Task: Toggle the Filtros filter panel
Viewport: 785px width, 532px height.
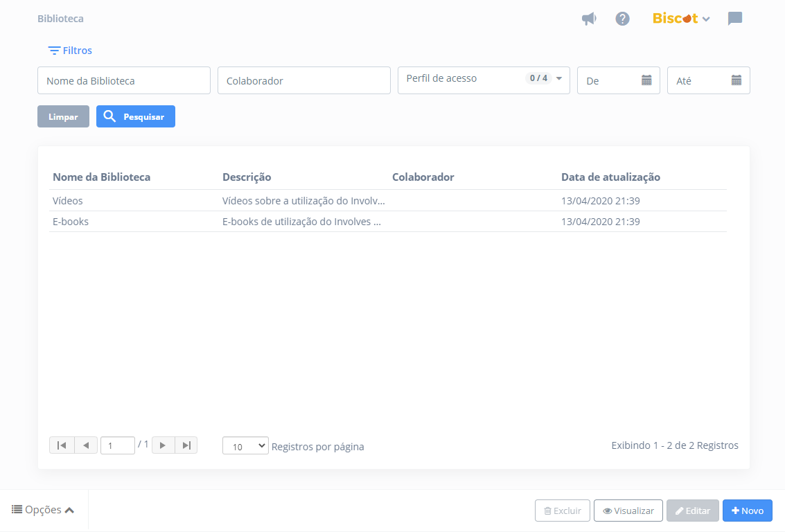Action: pos(70,51)
